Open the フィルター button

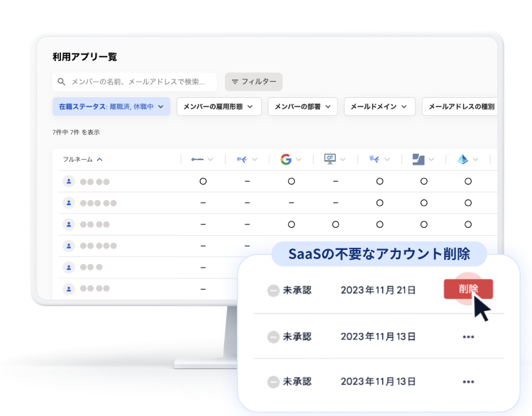[253, 82]
